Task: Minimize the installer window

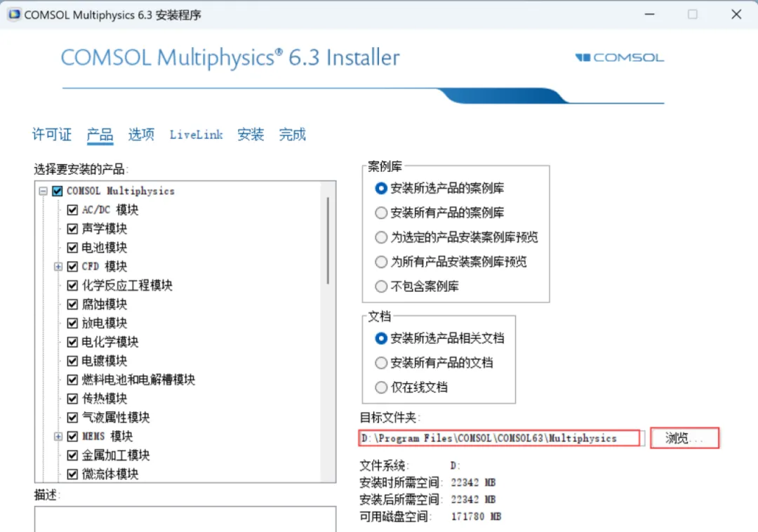Action: click(x=650, y=15)
